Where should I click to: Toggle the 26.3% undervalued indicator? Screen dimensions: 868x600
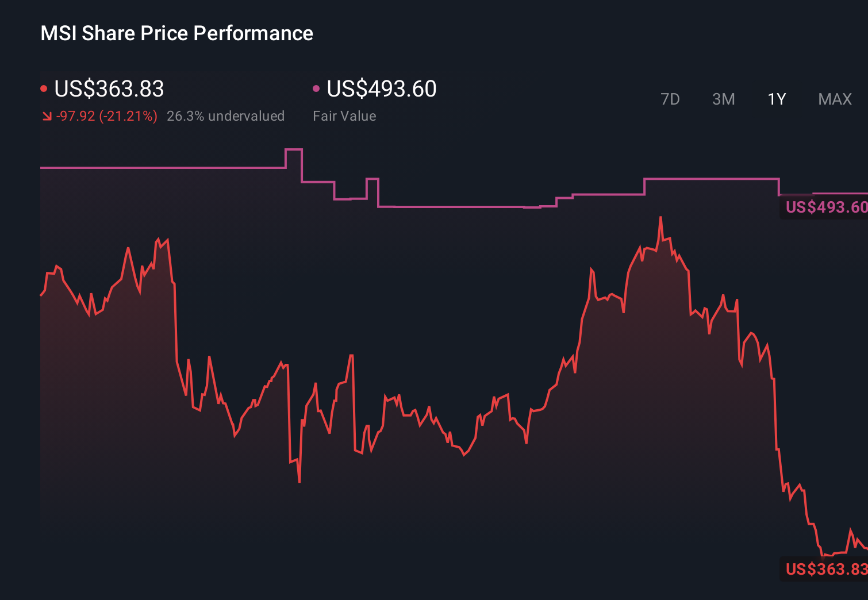pos(226,116)
